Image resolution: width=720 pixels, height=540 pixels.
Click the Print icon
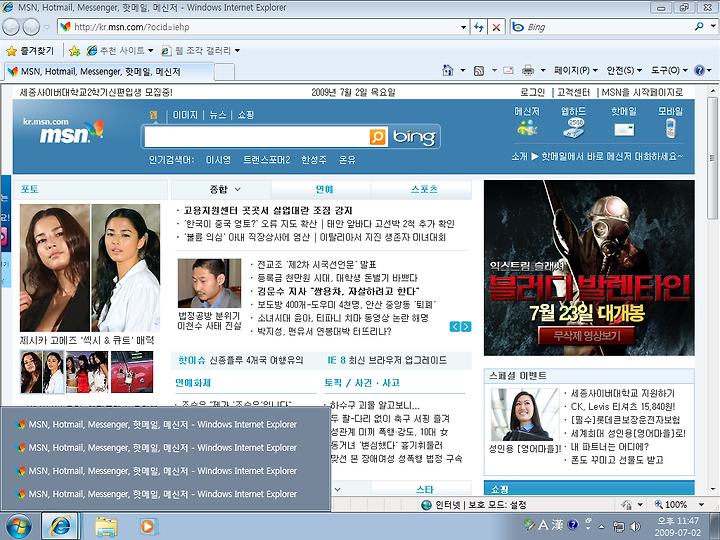tap(528, 70)
